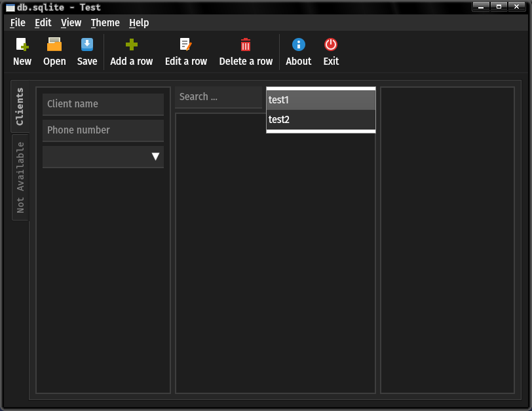Screen dimensions: 532x411
Task: Open the View menu
Action: [x=71, y=23]
